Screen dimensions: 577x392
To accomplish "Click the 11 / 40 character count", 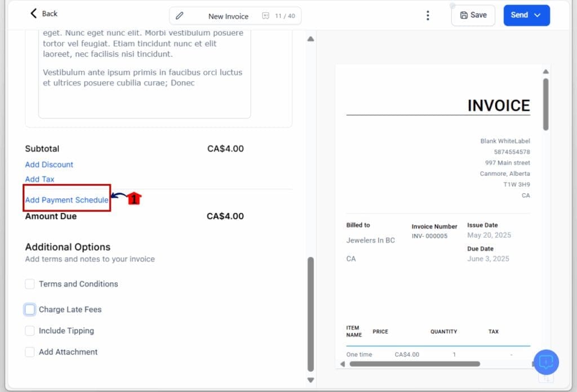I will pyautogui.click(x=285, y=16).
